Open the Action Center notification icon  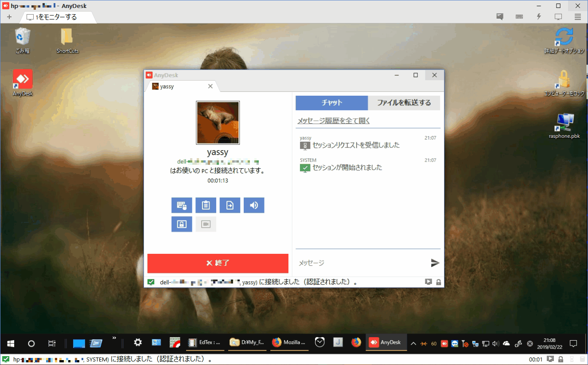click(x=573, y=343)
